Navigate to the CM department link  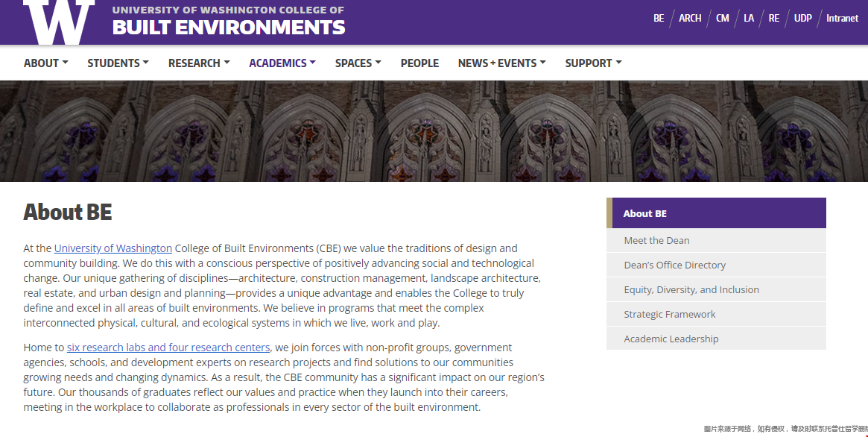[723, 19]
